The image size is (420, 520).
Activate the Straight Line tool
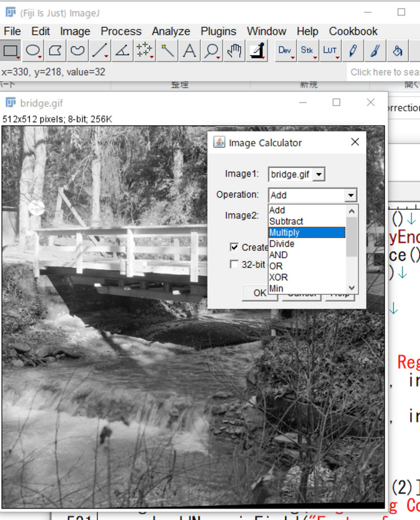point(100,51)
